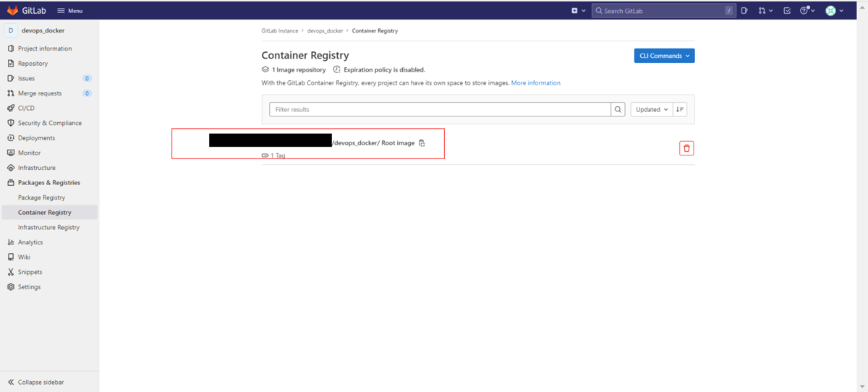Open Infrastructure Registry sidebar item
This screenshot has height=392, width=868.
point(48,227)
